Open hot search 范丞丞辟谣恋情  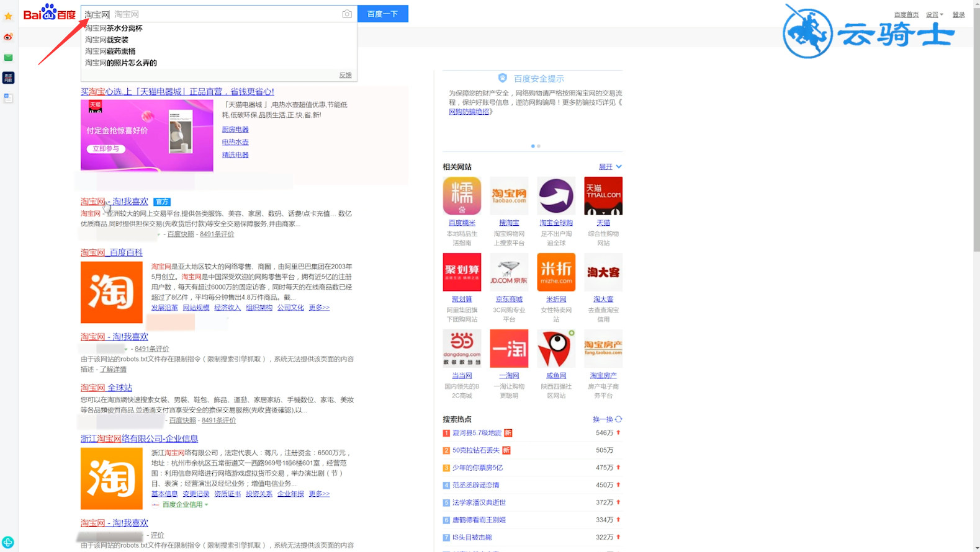click(x=475, y=485)
